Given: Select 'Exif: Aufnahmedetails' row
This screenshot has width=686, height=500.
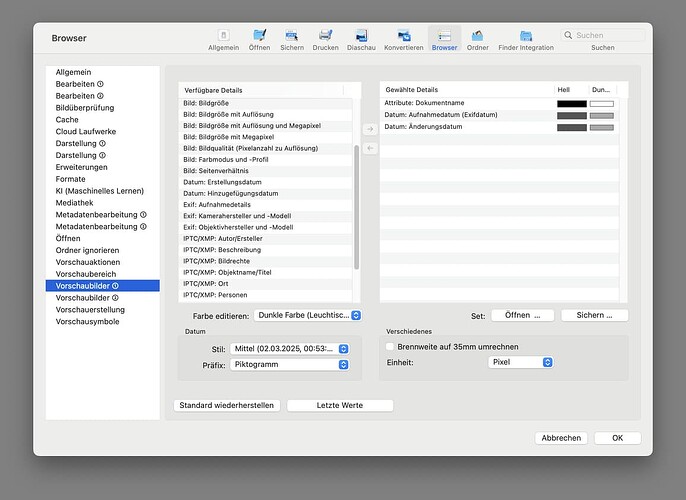Looking at the screenshot, I should pyautogui.click(x=265, y=205).
